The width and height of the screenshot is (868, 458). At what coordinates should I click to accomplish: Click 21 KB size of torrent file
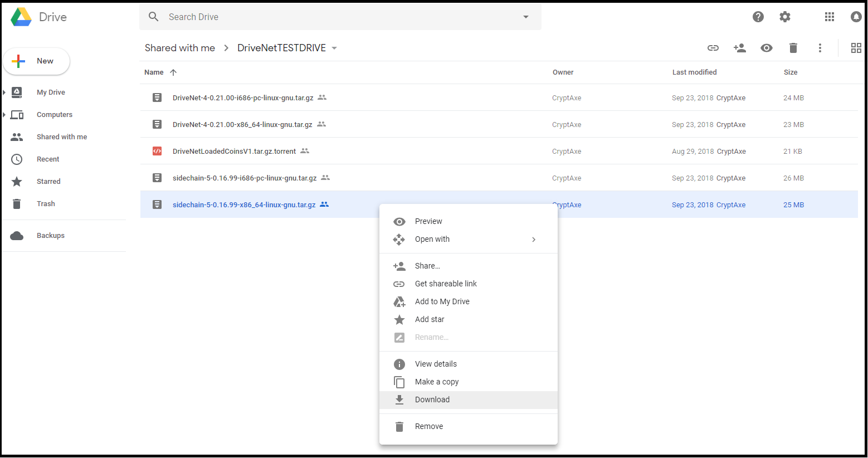(793, 152)
